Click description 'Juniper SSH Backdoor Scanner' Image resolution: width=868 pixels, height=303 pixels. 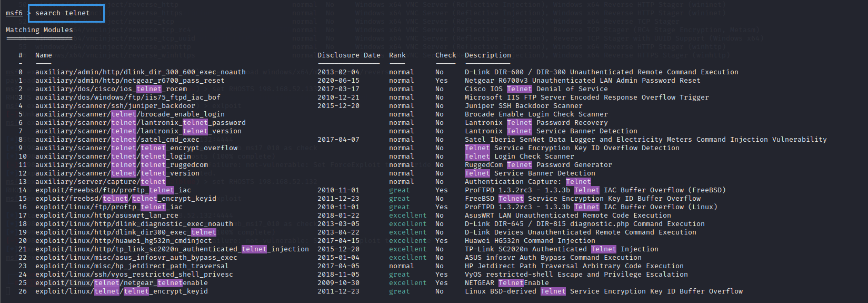click(524, 106)
